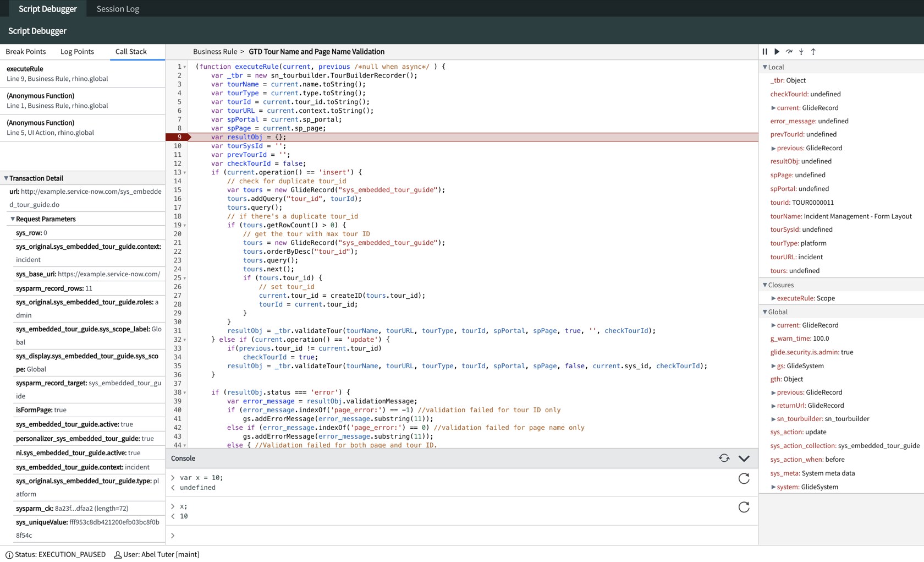Collapse the Local variables section
The width and height of the screenshot is (924, 562).
pos(765,67)
